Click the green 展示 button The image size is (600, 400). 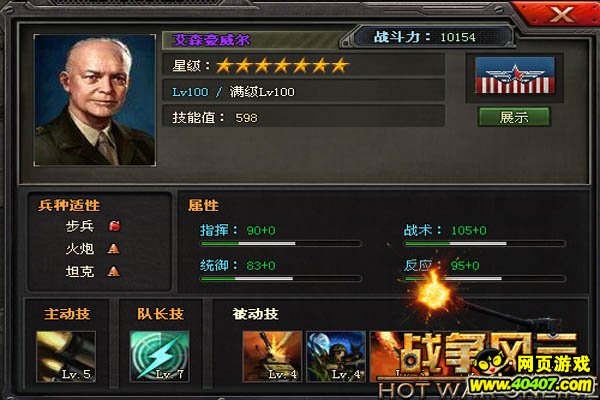click(514, 117)
